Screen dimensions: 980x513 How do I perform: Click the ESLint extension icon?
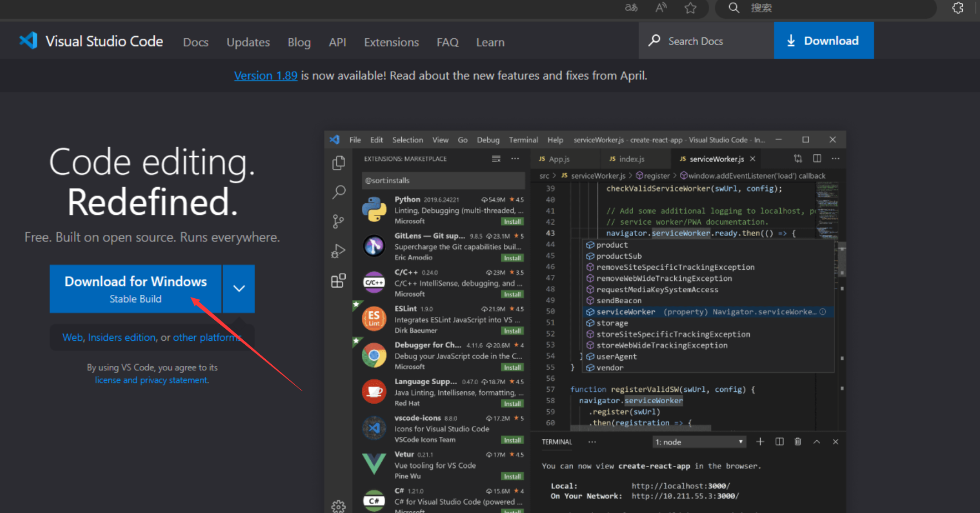click(x=374, y=319)
